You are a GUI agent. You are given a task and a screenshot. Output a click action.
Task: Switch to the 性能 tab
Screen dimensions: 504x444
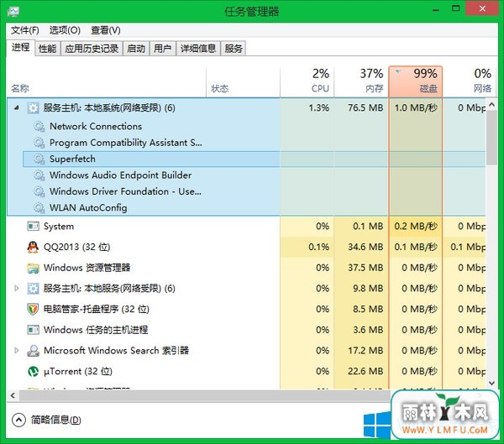pyautogui.click(x=47, y=49)
